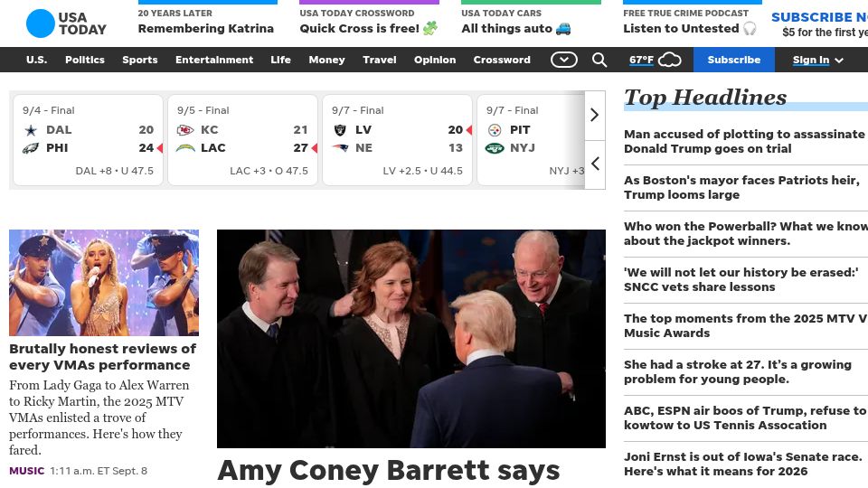Click the cloudy weather icon
The image size is (868, 488).
pos(669,60)
